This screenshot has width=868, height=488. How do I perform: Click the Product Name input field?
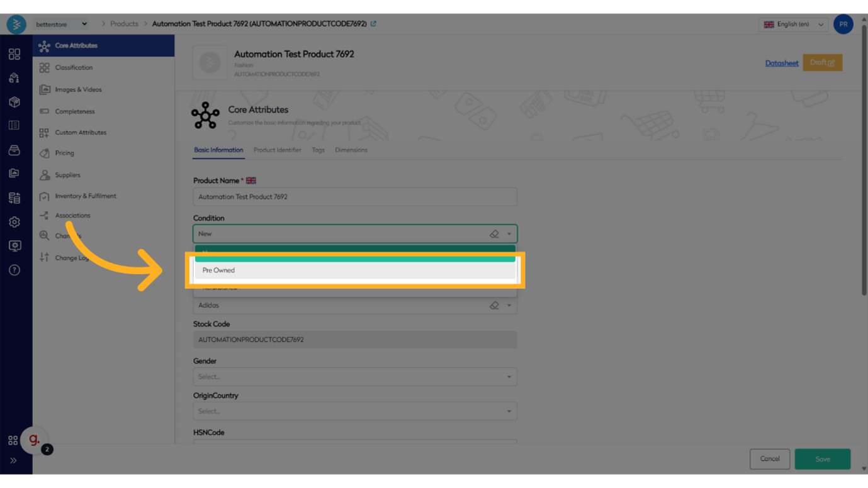tap(355, 197)
